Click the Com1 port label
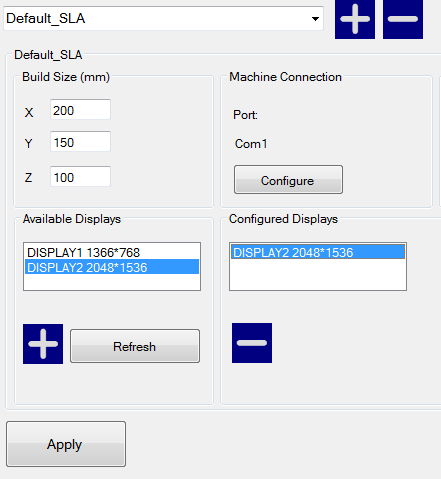 (251, 144)
